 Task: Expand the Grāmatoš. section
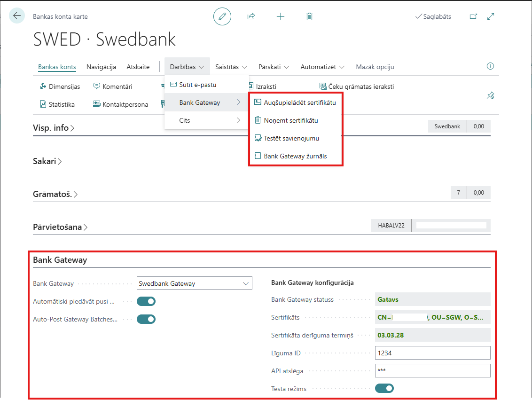55,194
